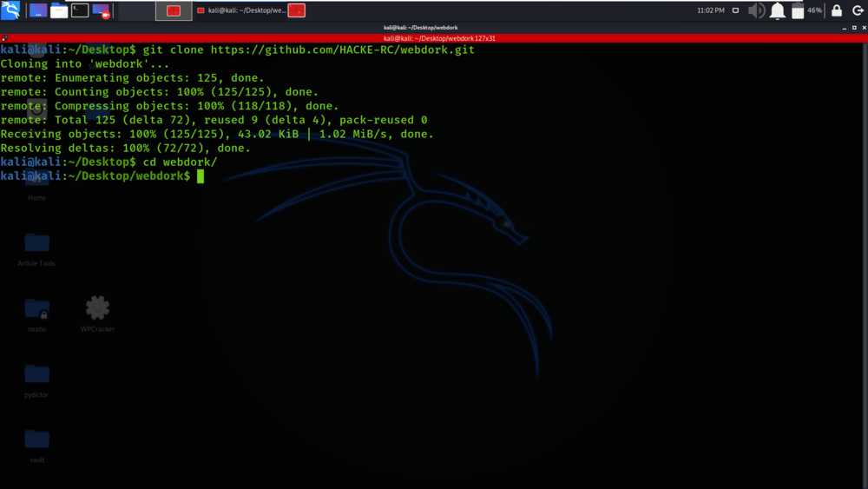Click the screen recorder panel icon
The height and width of the screenshot is (489, 868).
102,11
